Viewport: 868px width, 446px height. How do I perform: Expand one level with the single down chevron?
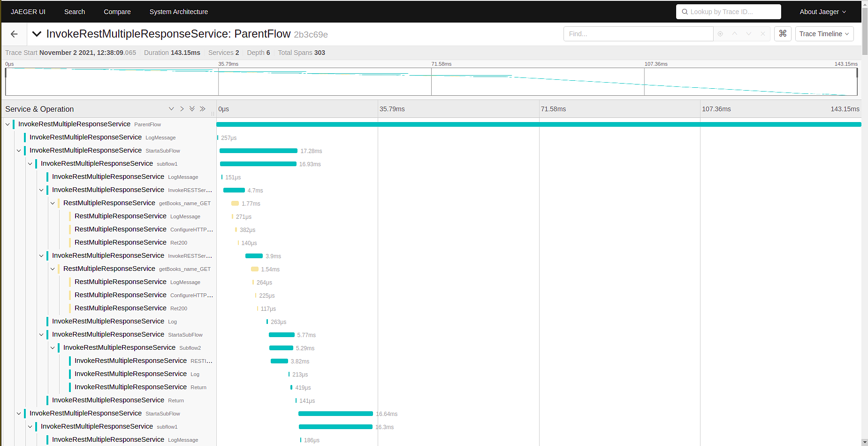[x=171, y=109]
